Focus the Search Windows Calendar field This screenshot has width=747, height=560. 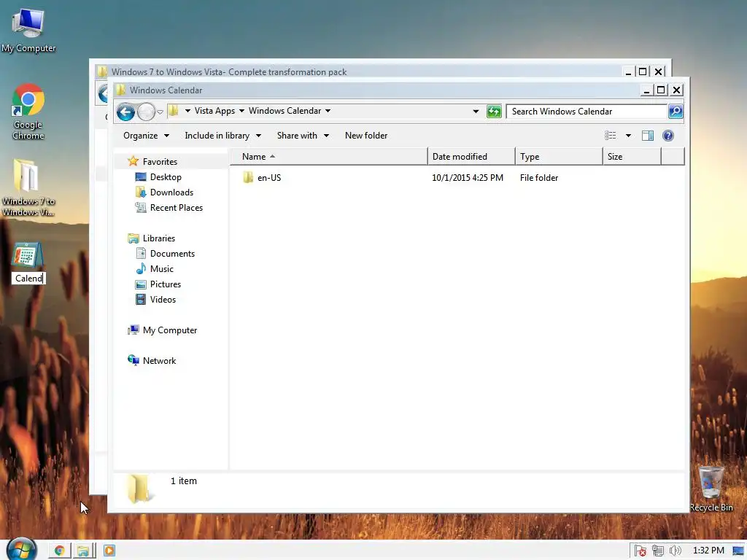click(x=587, y=112)
